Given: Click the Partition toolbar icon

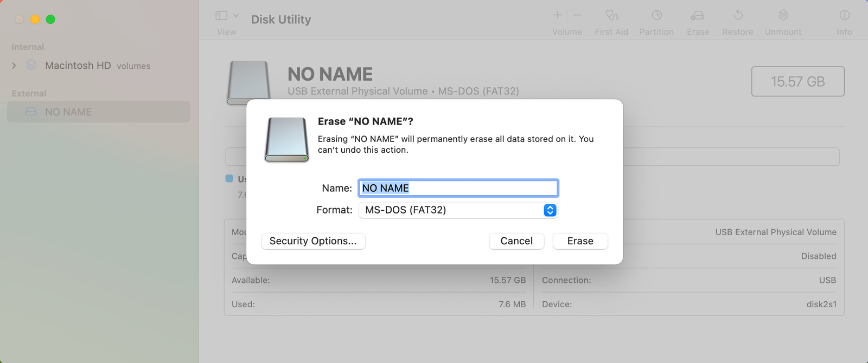Looking at the screenshot, I should click(657, 15).
